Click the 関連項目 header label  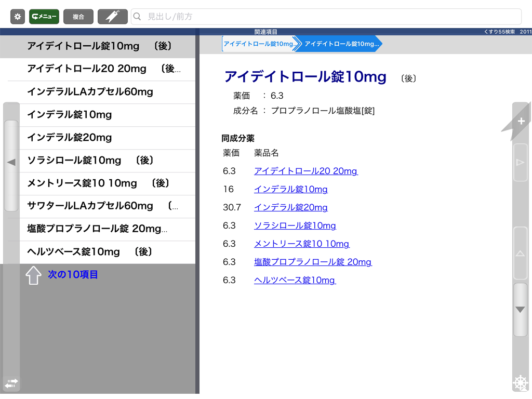coord(265,32)
